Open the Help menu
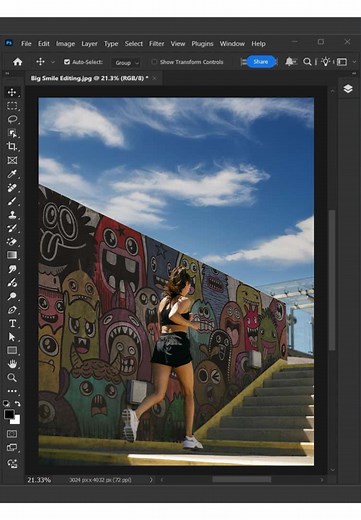 click(258, 44)
